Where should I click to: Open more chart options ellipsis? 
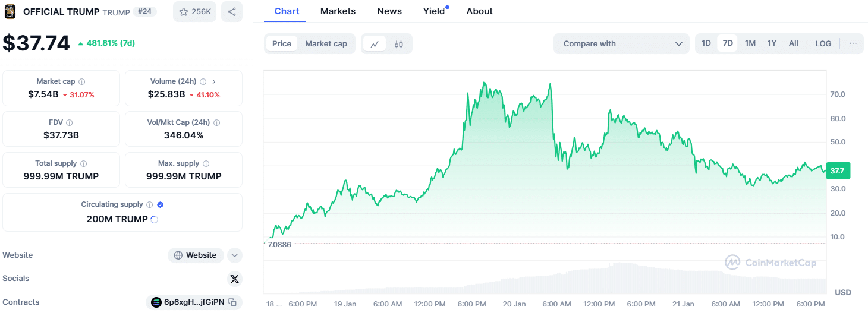click(853, 43)
